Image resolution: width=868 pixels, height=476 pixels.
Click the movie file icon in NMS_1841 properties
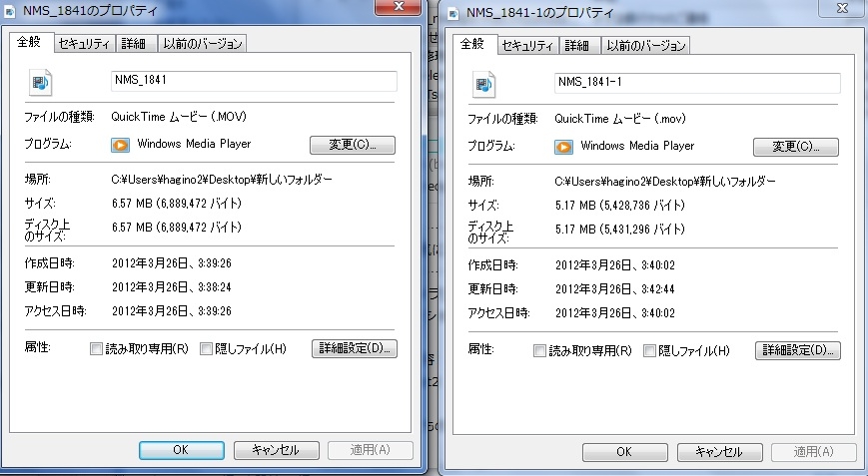click(40, 83)
